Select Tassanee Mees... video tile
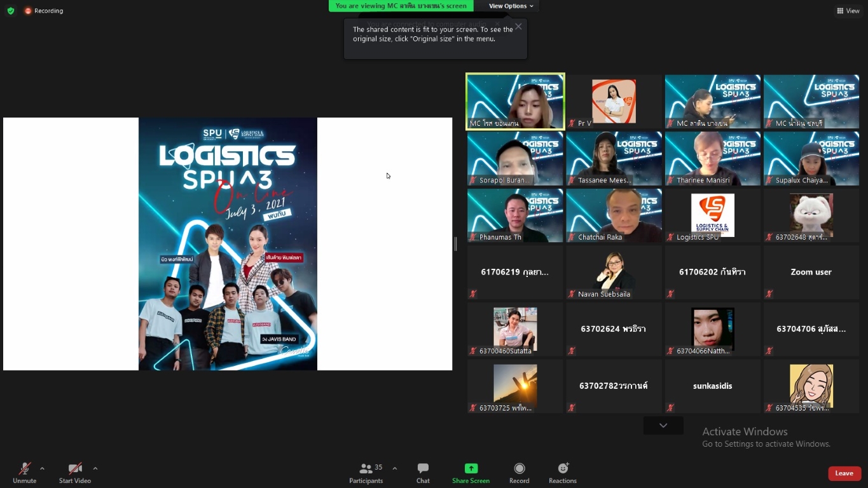Screen dimensions: 868x488 click(614, 159)
